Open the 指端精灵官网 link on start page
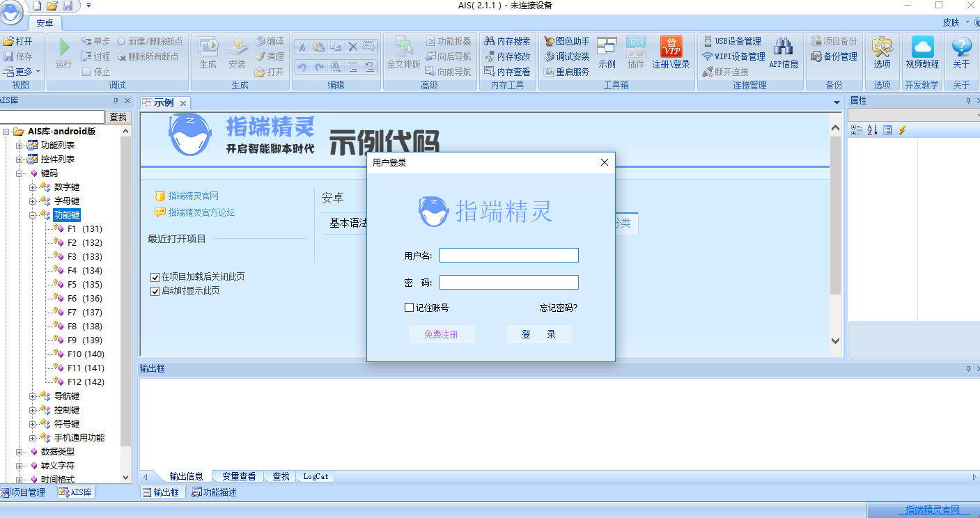The height and width of the screenshot is (518, 980). coord(194,196)
